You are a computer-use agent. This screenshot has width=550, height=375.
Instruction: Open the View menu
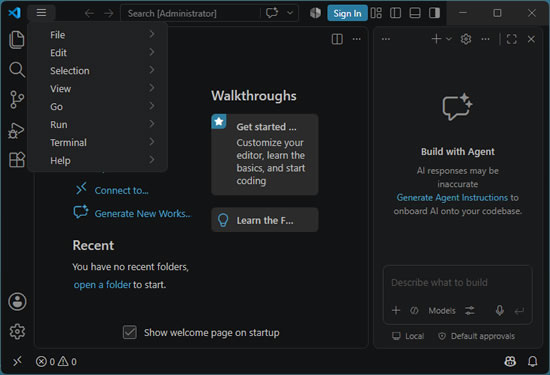coord(98,89)
